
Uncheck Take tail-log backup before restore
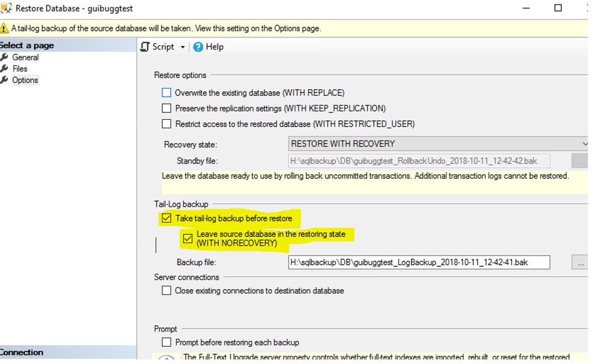pos(166,218)
